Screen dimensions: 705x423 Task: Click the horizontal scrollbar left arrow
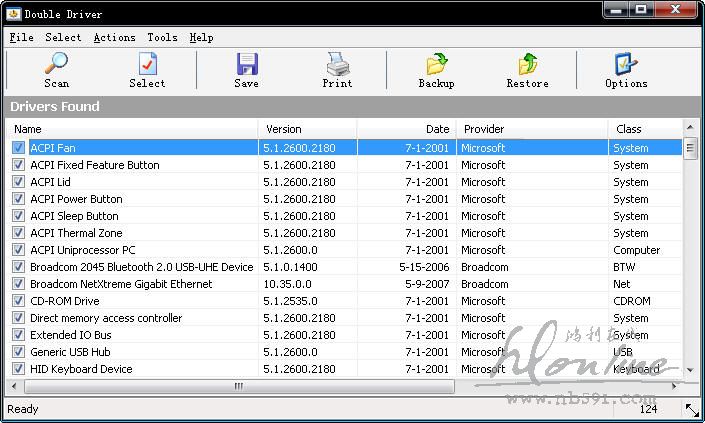coord(14,386)
